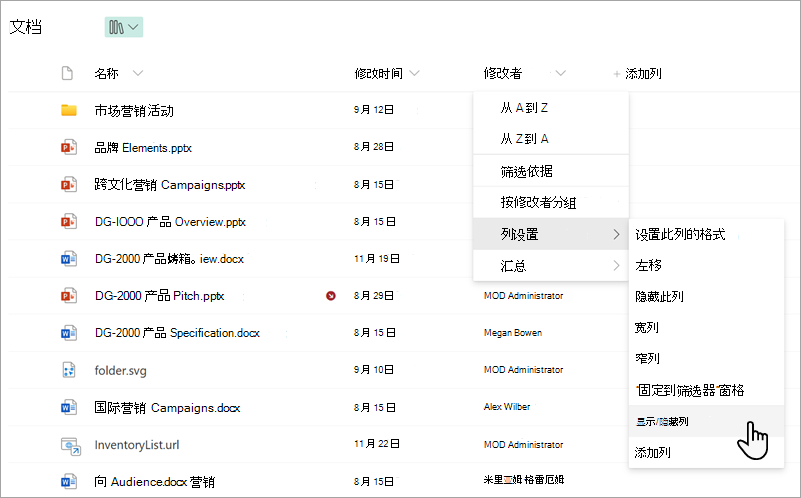This screenshot has width=801, height=498.
Task: Click the checked-out status icon on Pitch.pptx row
Action: click(331, 296)
